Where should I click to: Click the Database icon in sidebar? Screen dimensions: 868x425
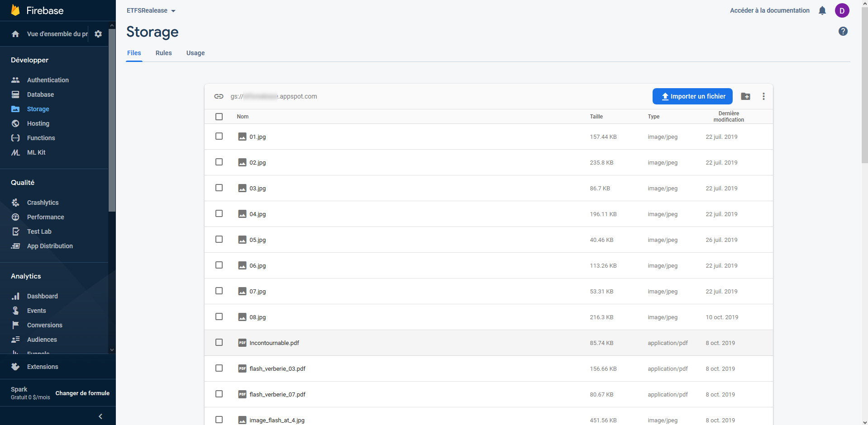15,94
